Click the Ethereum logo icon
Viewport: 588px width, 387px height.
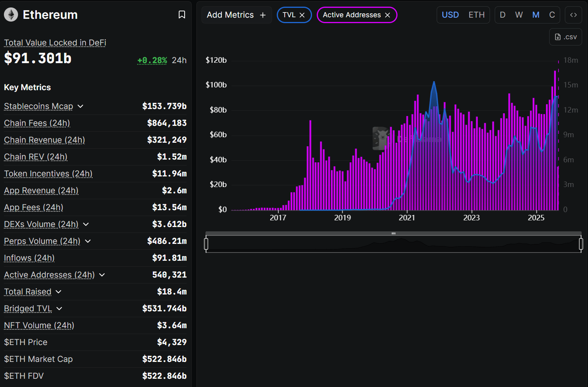tap(11, 15)
